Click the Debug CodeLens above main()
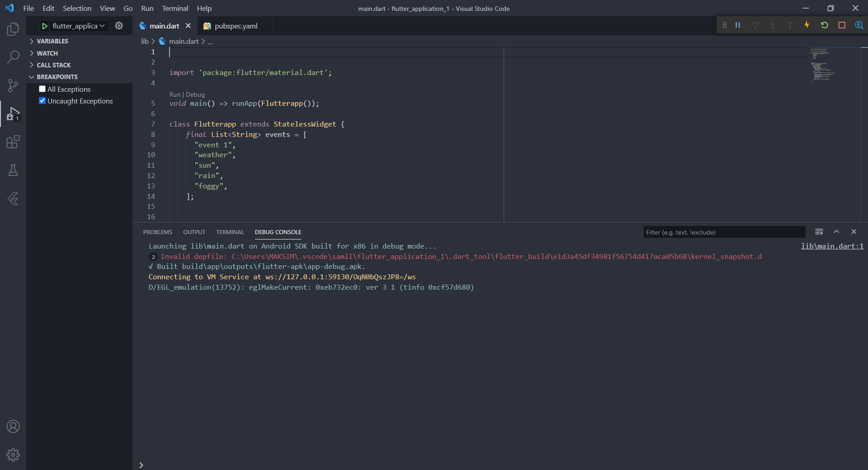 point(195,94)
